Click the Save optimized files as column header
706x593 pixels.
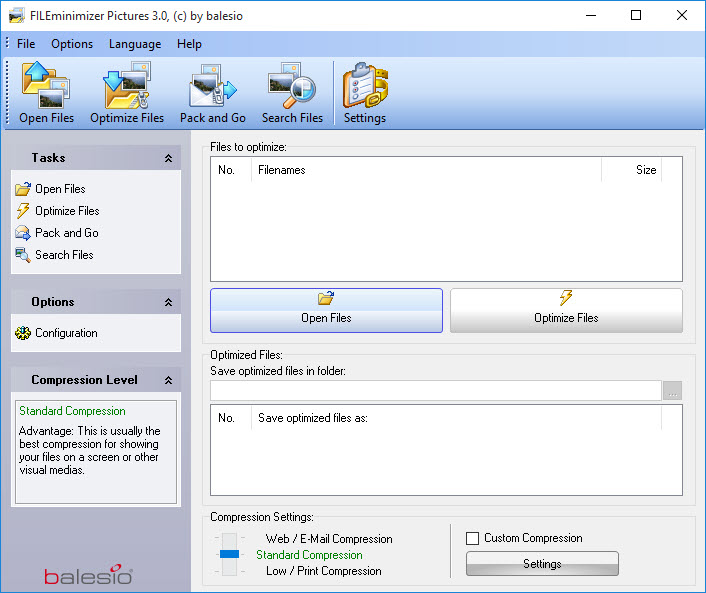point(457,418)
